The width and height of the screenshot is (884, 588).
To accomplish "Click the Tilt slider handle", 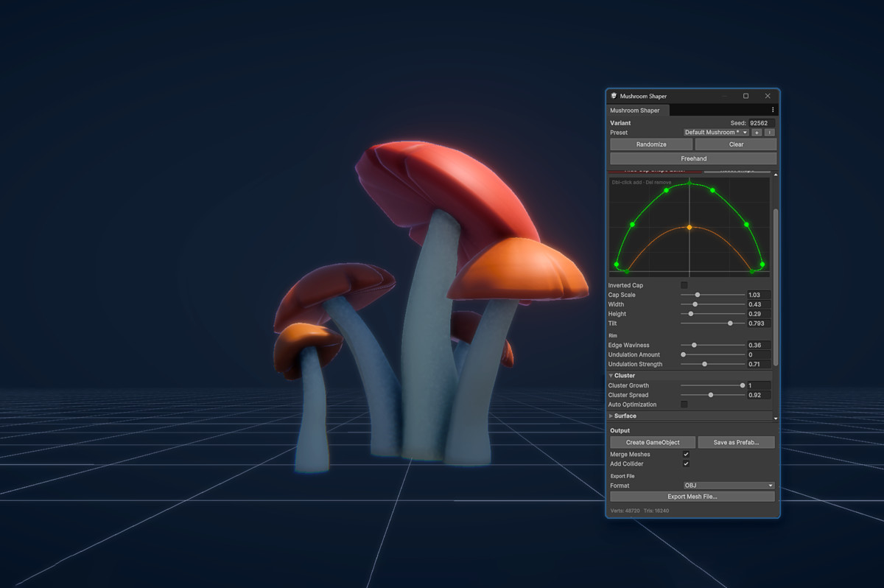I will [x=730, y=323].
